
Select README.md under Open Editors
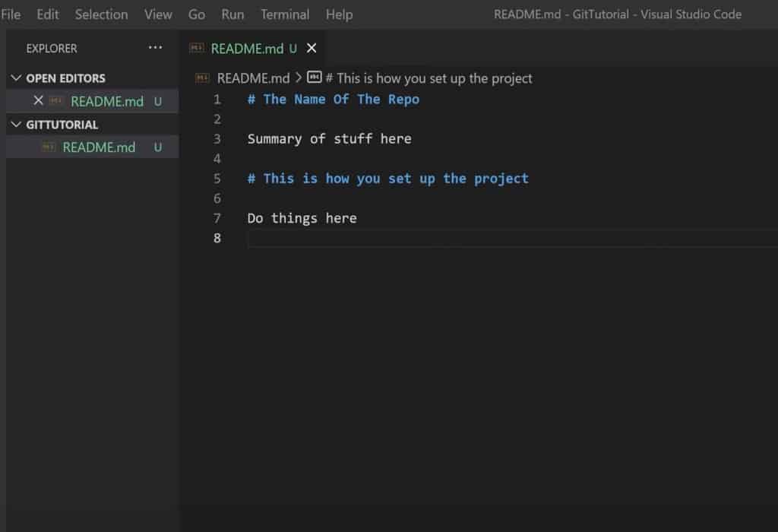click(x=106, y=101)
